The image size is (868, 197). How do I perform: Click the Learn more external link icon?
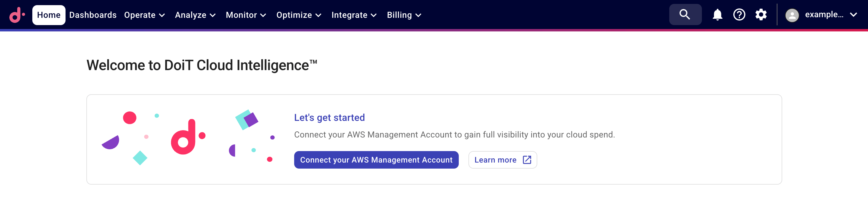click(527, 160)
